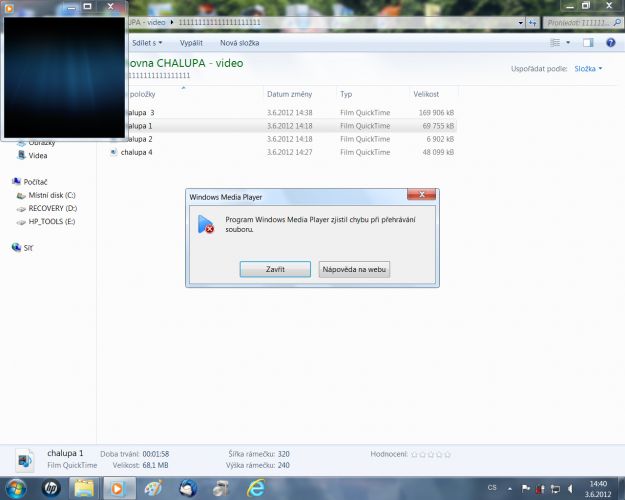Open the Sdílet s dropdown menu
Image resolution: width=625 pixels, height=500 pixels.
click(x=147, y=43)
